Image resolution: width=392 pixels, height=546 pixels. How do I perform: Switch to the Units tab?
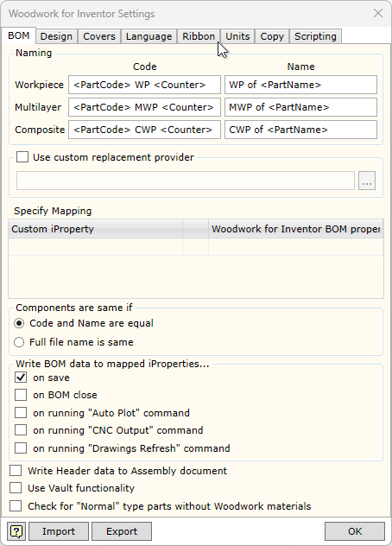pyautogui.click(x=237, y=36)
